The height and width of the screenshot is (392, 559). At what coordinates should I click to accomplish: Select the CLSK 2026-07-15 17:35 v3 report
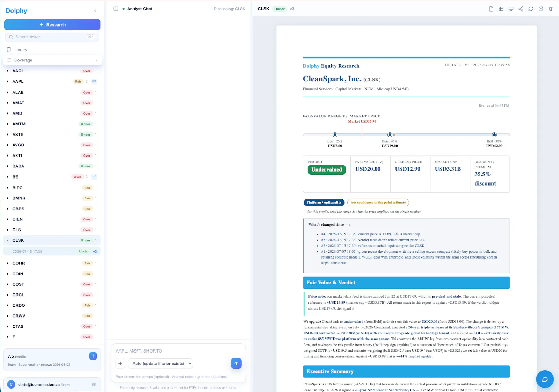tap(52, 251)
